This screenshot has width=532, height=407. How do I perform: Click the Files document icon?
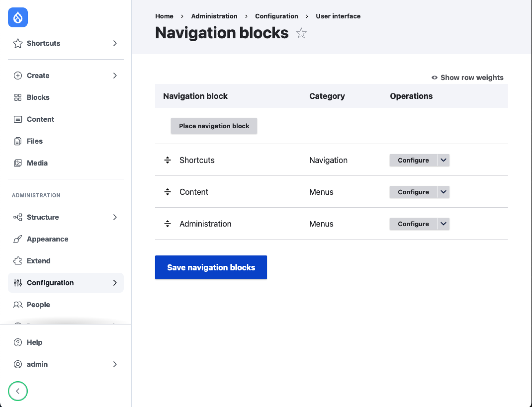18,141
